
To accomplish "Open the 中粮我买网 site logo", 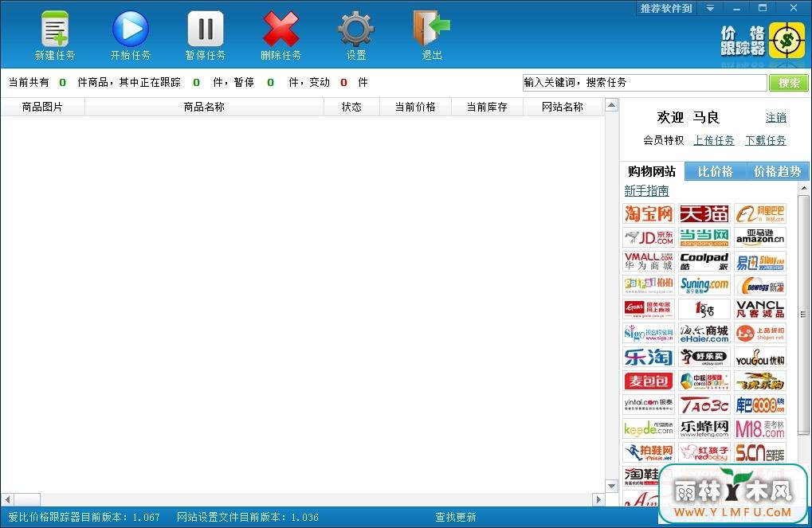I will (704, 381).
